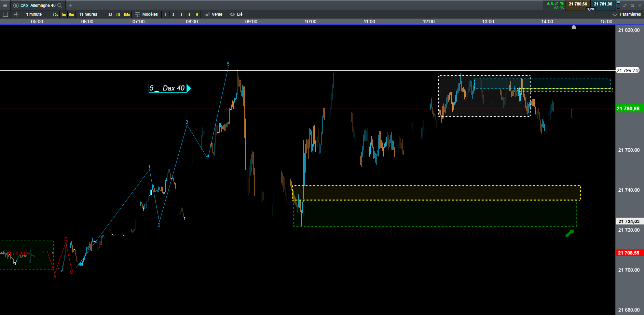This screenshot has height=315, width=644.
Task: Expand the Modèles templates menu
Action: [x=147, y=14]
